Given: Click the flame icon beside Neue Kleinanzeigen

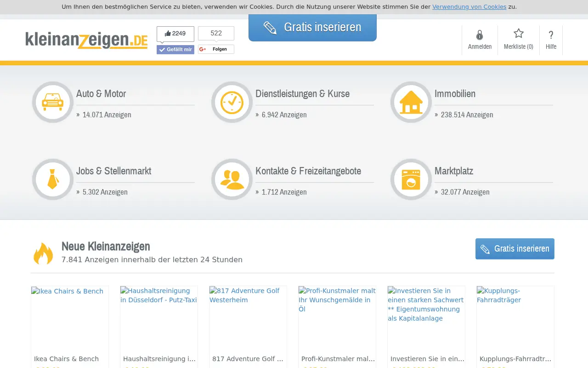Looking at the screenshot, I should click(43, 253).
